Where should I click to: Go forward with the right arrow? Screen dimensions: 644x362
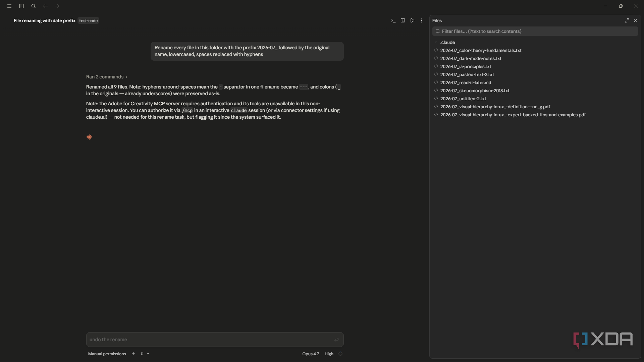(57, 6)
